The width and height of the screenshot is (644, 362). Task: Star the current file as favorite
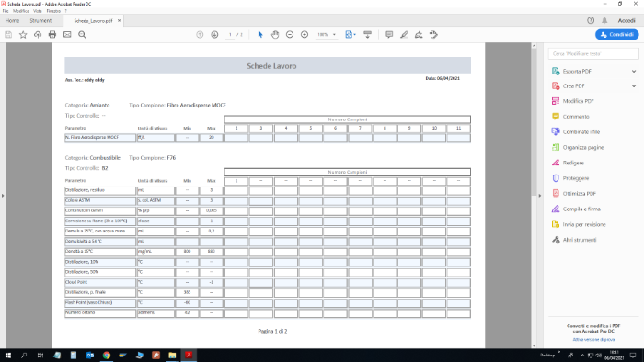[23, 35]
